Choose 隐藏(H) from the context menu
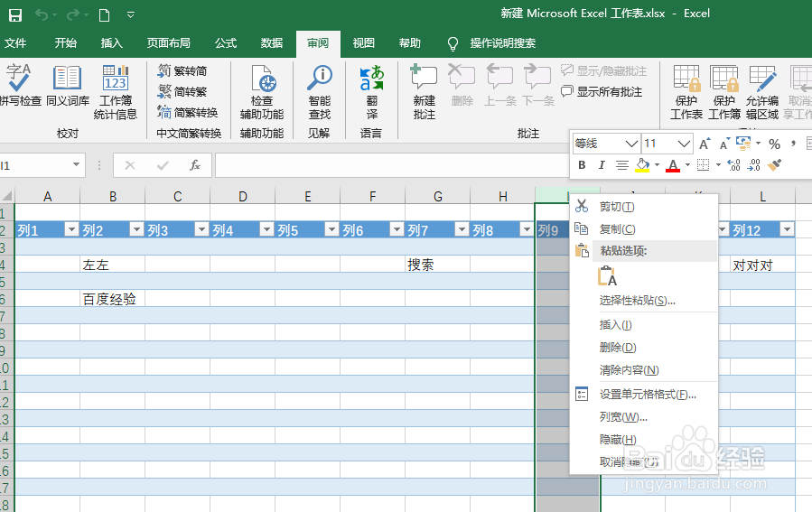 click(644, 440)
